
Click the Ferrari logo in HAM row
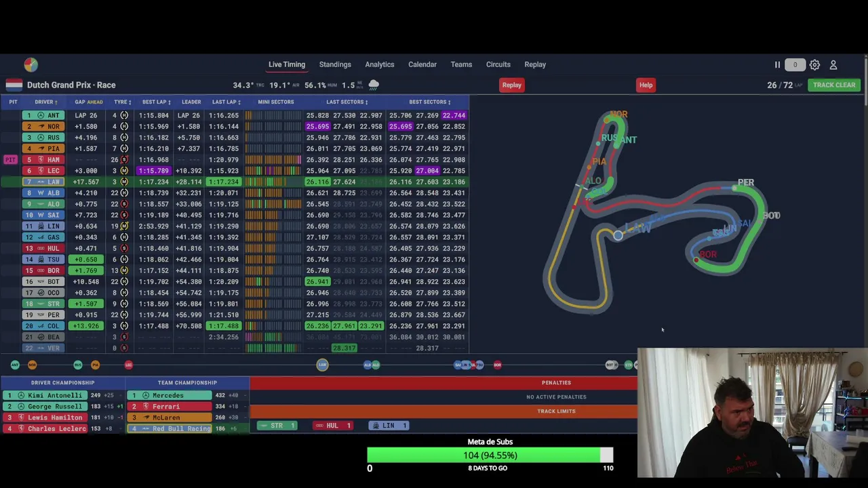click(x=41, y=160)
